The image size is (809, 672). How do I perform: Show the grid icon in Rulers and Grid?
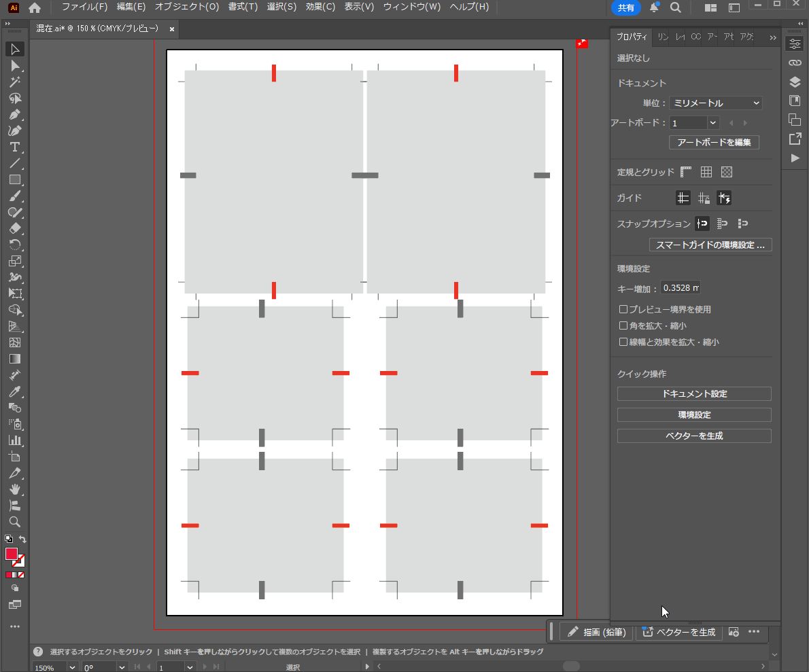(x=706, y=173)
